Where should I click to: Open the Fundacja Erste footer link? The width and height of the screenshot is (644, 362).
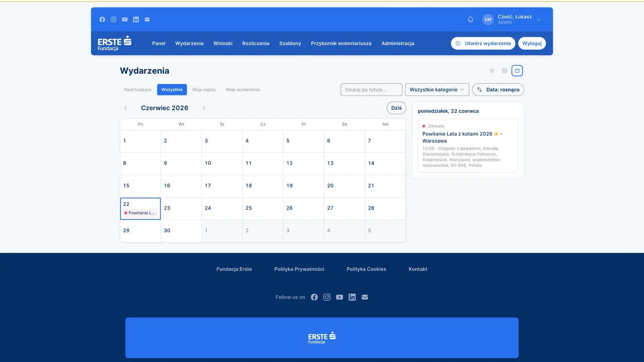(x=234, y=269)
